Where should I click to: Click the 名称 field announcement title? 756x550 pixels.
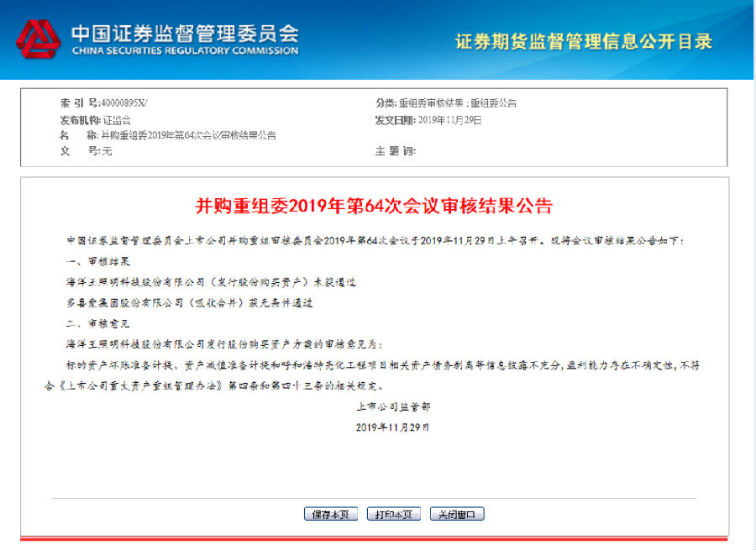tap(188, 135)
